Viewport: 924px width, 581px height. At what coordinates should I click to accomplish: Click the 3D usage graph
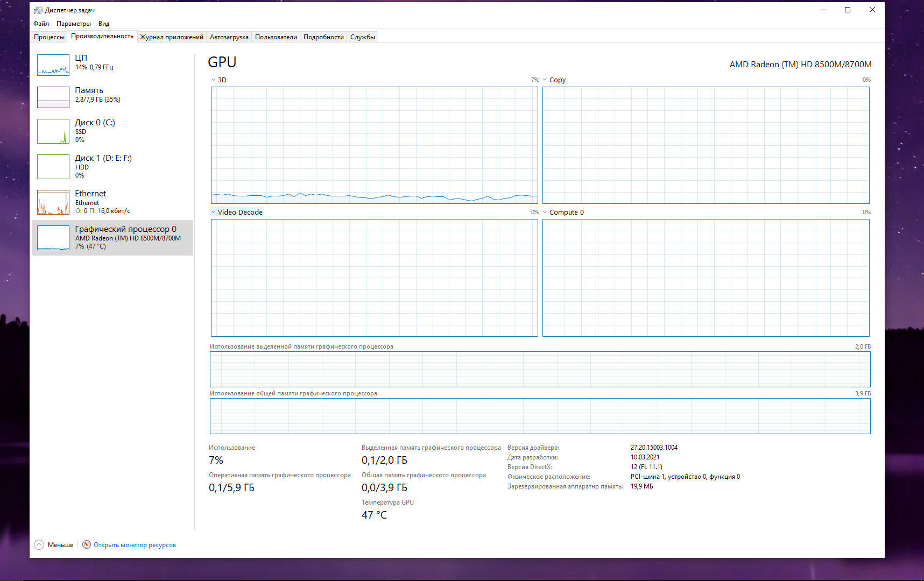(375, 145)
